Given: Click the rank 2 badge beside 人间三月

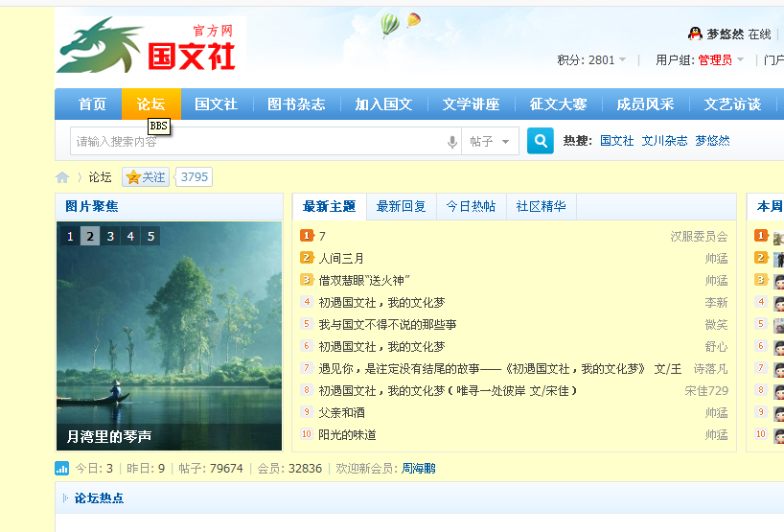Looking at the screenshot, I should (307, 258).
